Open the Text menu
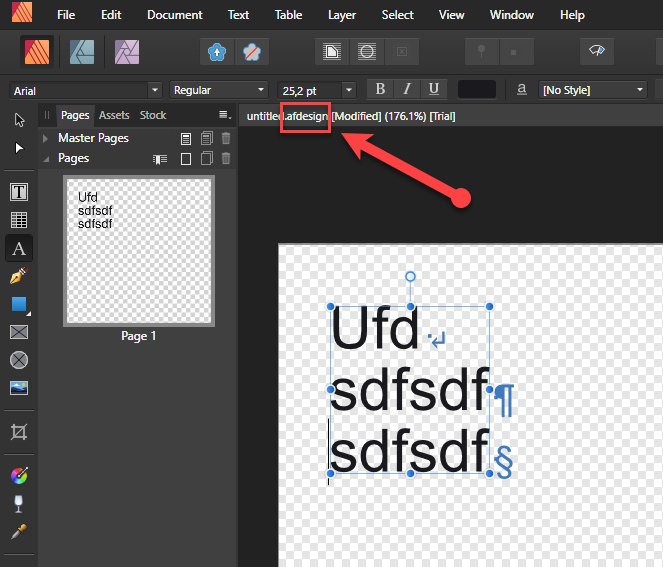663x567 pixels. (x=238, y=15)
